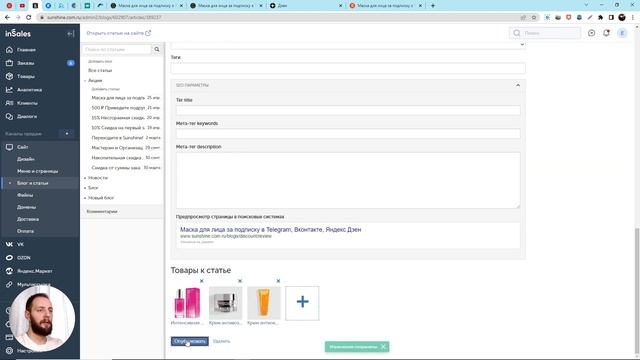Dismiss the green saved notification
Image resolution: width=640 pixels, height=360 pixels.
[383, 347]
